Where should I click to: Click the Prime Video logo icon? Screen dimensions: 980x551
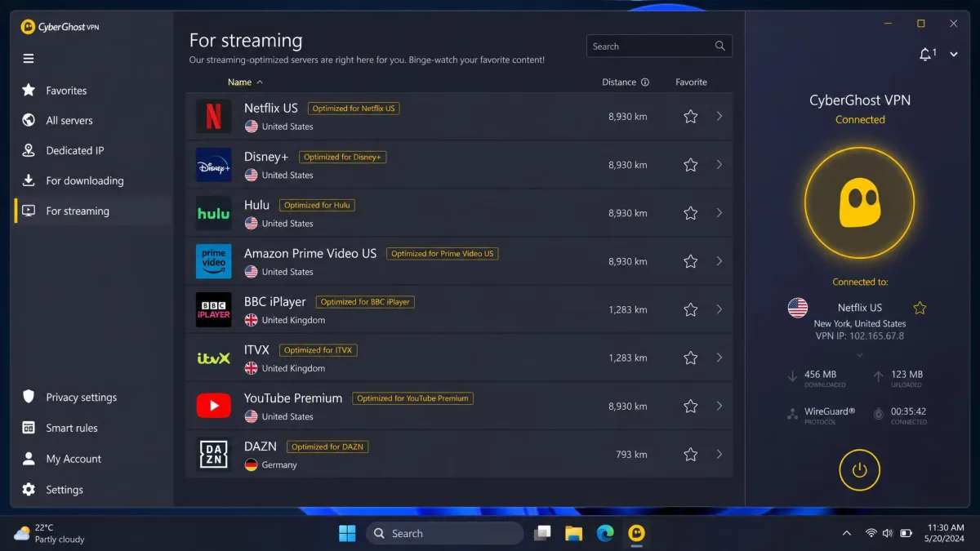[213, 261]
